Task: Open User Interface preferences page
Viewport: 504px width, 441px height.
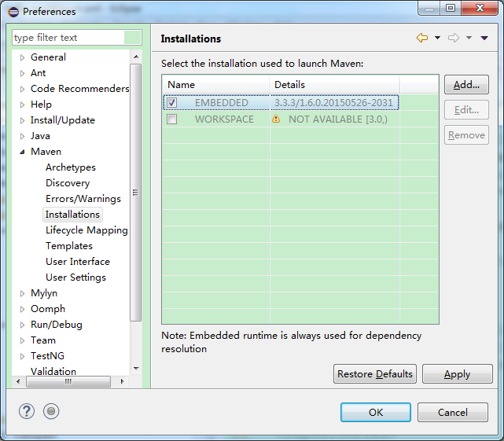Action: pyautogui.click(x=78, y=262)
